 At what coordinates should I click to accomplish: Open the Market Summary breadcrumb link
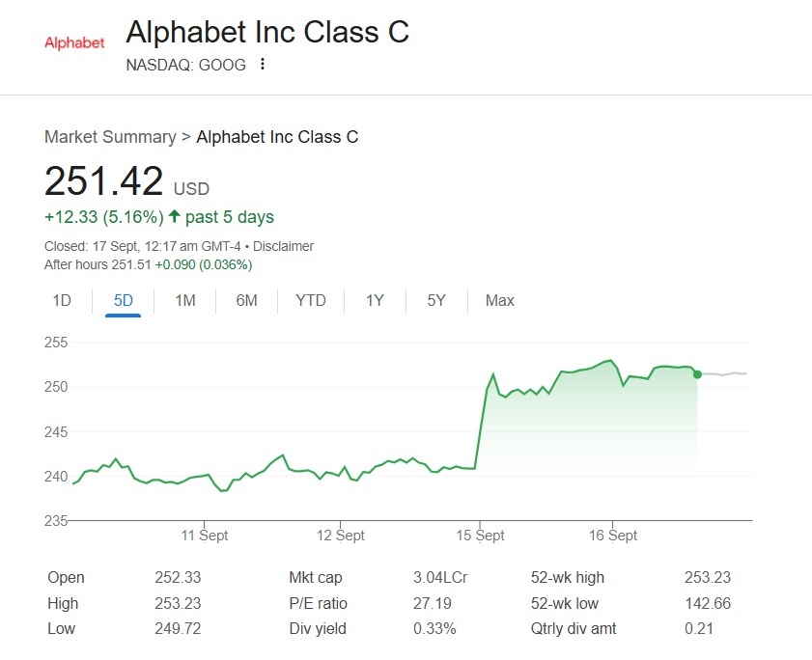tap(110, 137)
